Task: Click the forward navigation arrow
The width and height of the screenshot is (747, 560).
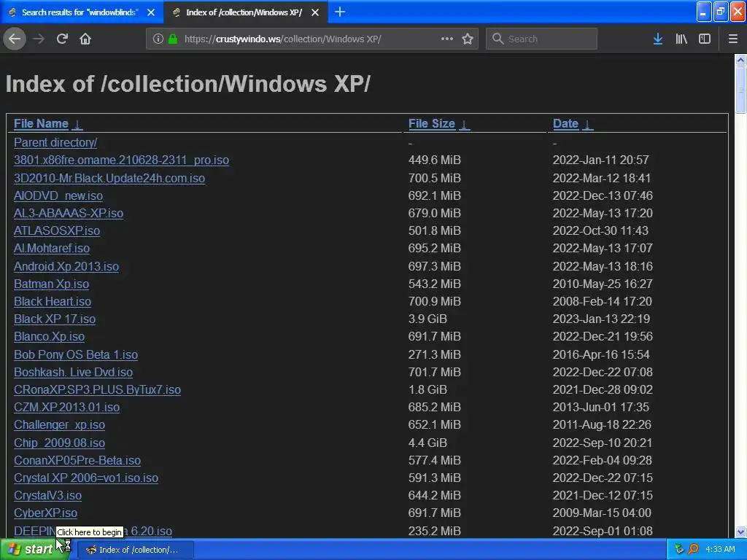Action: [x=39, y=39]
